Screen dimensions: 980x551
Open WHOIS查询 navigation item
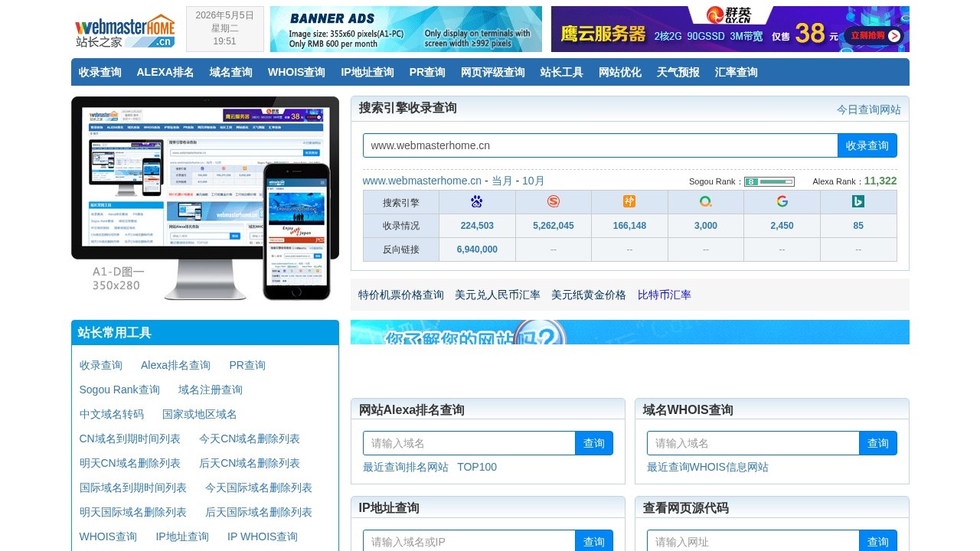pos(296,72)
